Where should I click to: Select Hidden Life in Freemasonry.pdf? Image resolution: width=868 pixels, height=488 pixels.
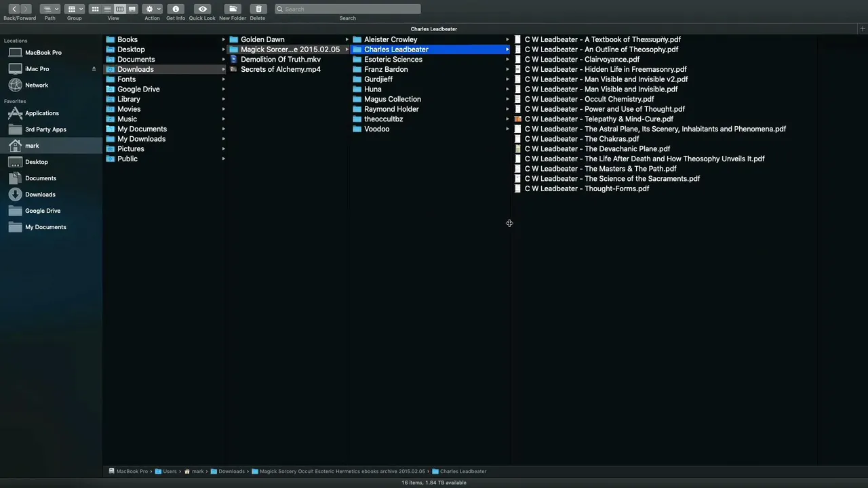pos(606,69)
